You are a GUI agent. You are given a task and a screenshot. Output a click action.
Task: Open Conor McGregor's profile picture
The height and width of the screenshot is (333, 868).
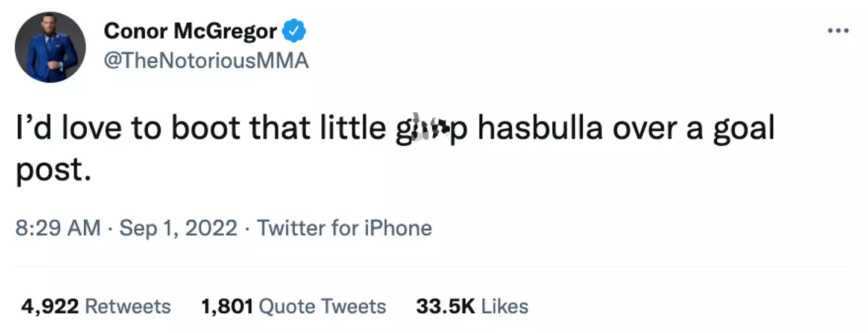50,47
